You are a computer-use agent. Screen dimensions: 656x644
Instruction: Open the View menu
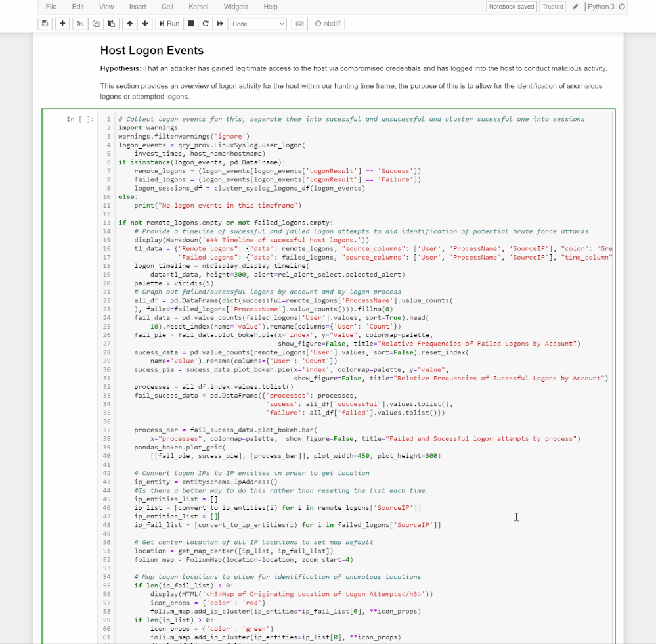106,7
